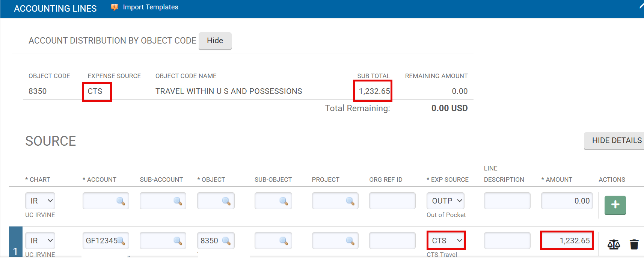The height and width of the screenshot is (258, 644).
Task: Delete line 1 with the trash icon
Action: 634,244
